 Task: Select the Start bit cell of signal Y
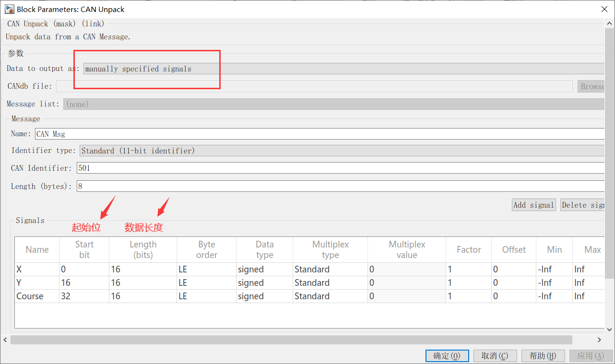click(x=84, y=282)
